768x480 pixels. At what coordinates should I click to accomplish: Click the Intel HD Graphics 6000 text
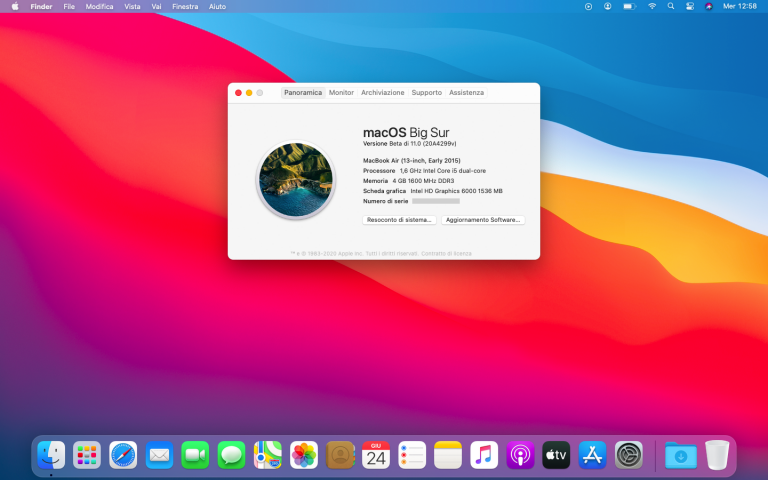point(456,191)
